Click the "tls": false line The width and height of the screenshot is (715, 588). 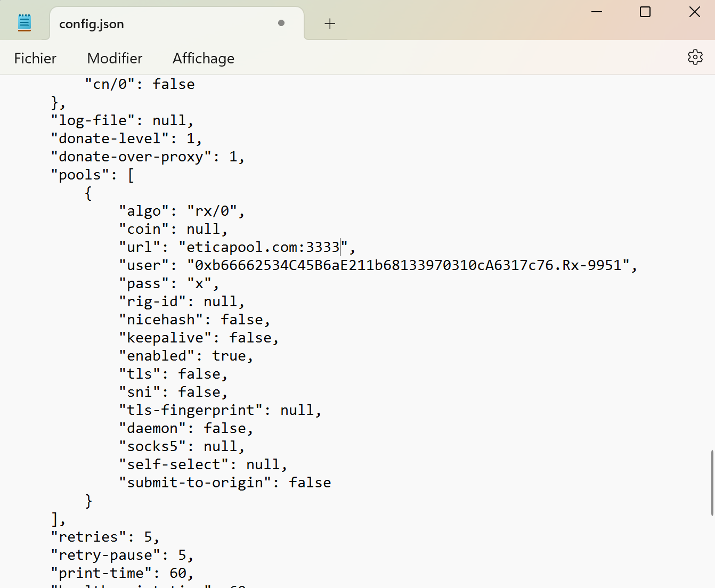pyautogui.click(x=173, y=374)
